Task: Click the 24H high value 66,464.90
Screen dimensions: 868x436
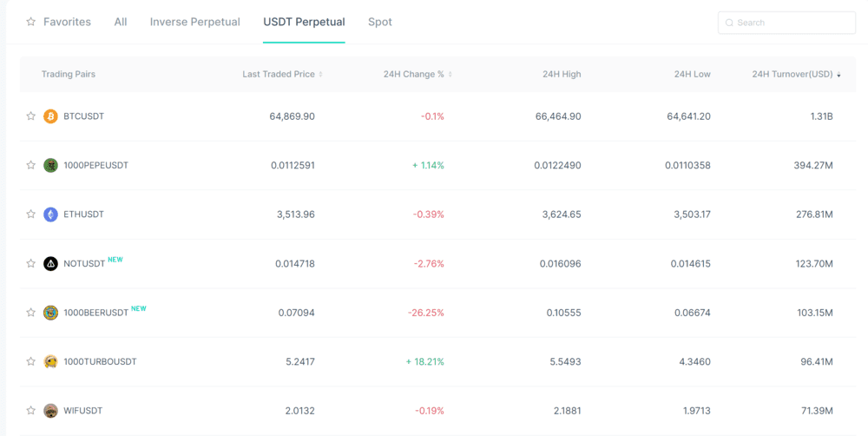Action: coord(558,116)
